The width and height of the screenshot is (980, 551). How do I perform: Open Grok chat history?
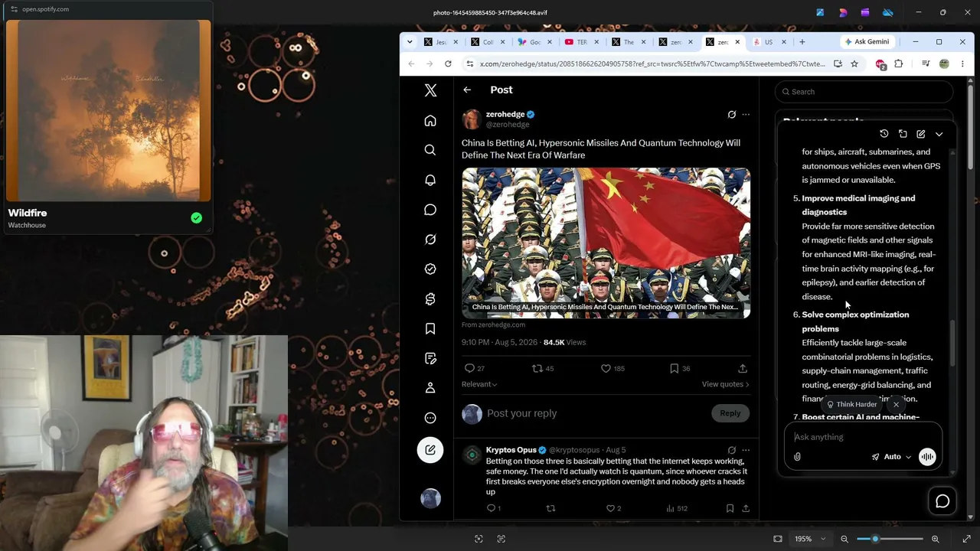[884, 134]
